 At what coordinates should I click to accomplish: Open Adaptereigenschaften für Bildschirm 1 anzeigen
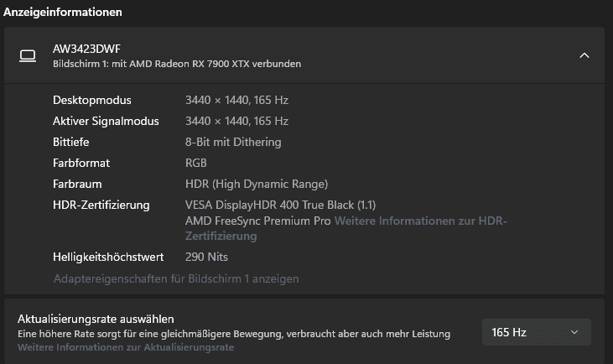tap(175, 278)
